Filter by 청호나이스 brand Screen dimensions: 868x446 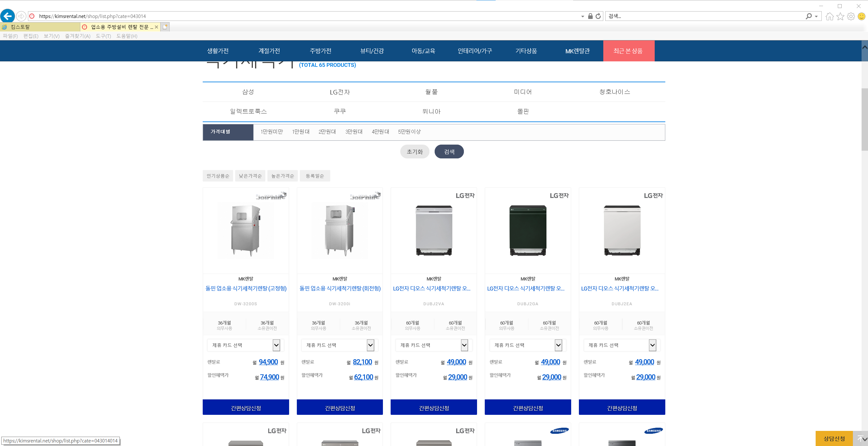615,92
